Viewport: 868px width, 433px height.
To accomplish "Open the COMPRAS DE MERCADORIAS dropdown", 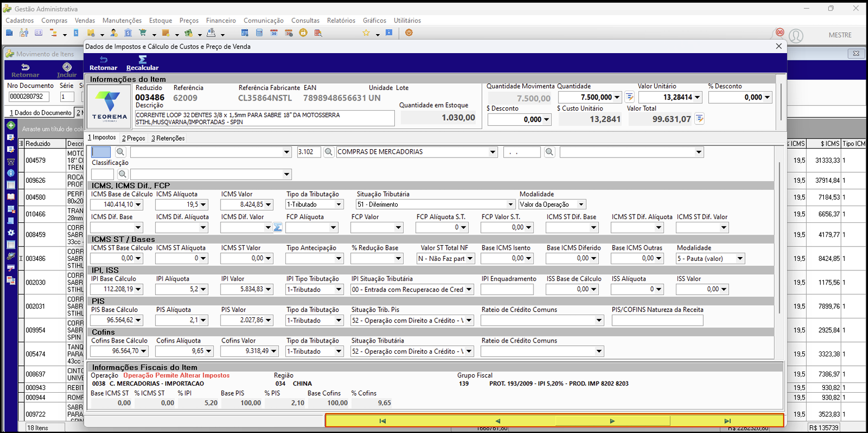I will [493, 152].
